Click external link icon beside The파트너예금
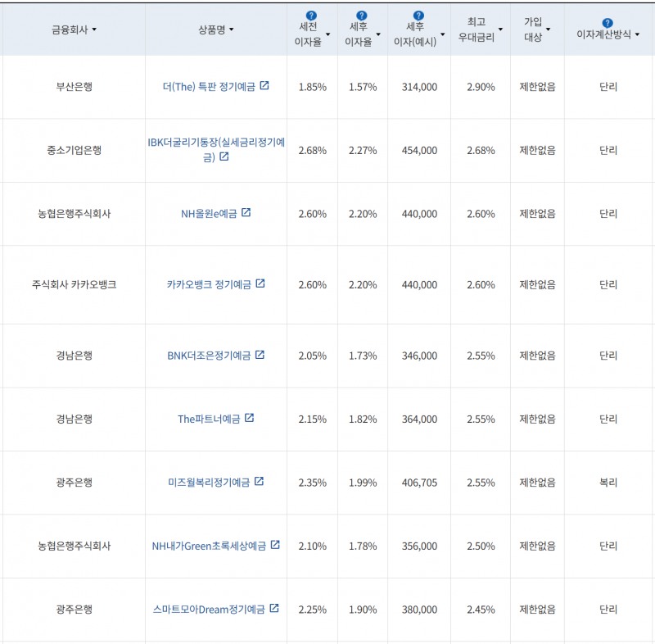Screen dimensions: 655x644 pos(249,418)
